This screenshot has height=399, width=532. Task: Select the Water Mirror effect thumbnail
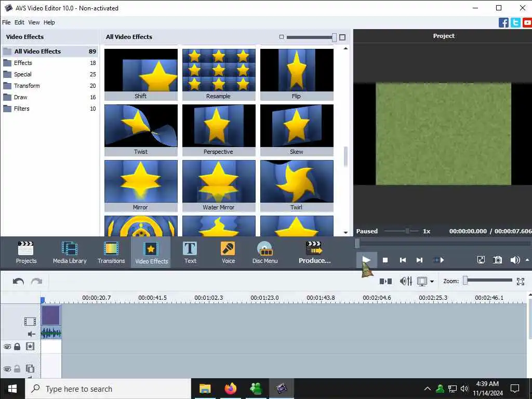[x=219, y=185]
